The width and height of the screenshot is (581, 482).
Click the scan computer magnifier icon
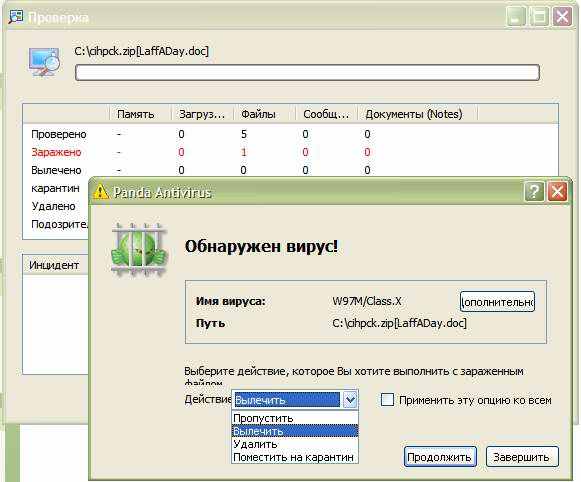coord(44,62)
